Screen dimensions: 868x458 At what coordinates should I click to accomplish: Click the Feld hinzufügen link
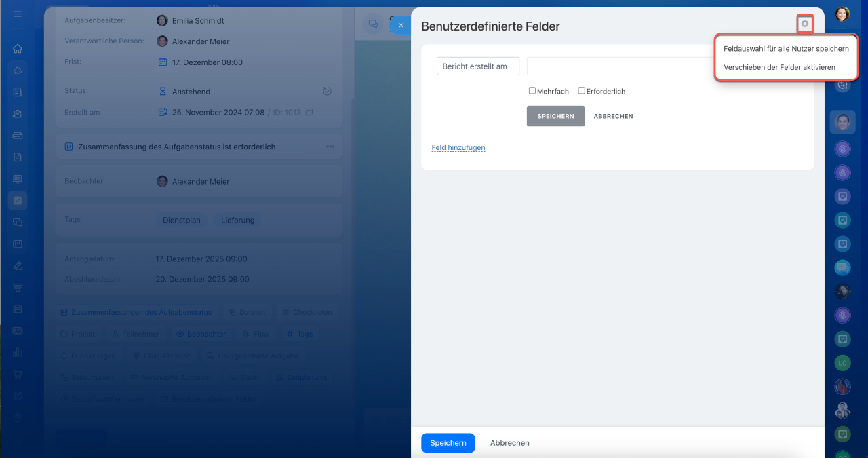click(x=458, y=147)
